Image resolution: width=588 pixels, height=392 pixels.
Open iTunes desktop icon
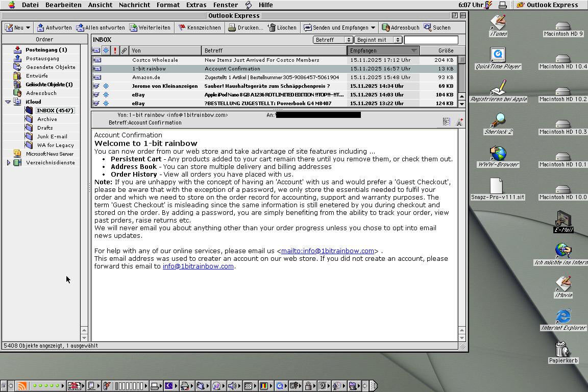click(x=498, y=25)
